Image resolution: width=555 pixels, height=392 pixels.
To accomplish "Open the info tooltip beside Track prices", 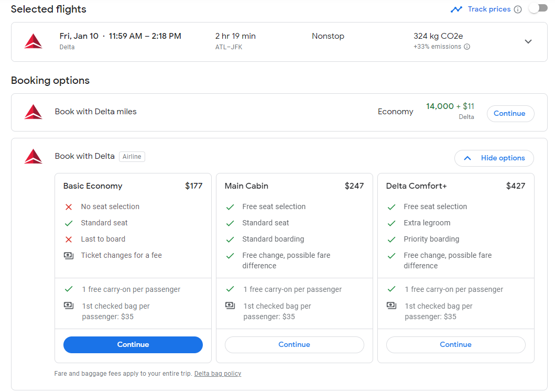I will coord(517,9).
